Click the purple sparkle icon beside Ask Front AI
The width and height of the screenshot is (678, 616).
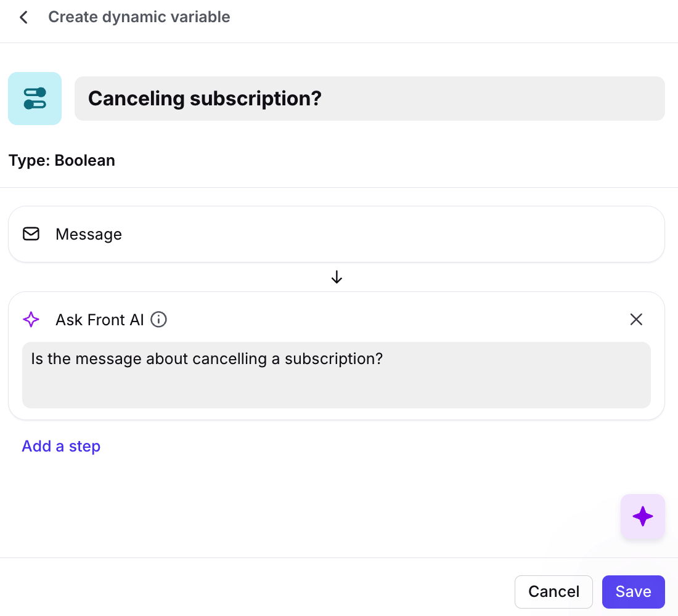tap(31, 320)
